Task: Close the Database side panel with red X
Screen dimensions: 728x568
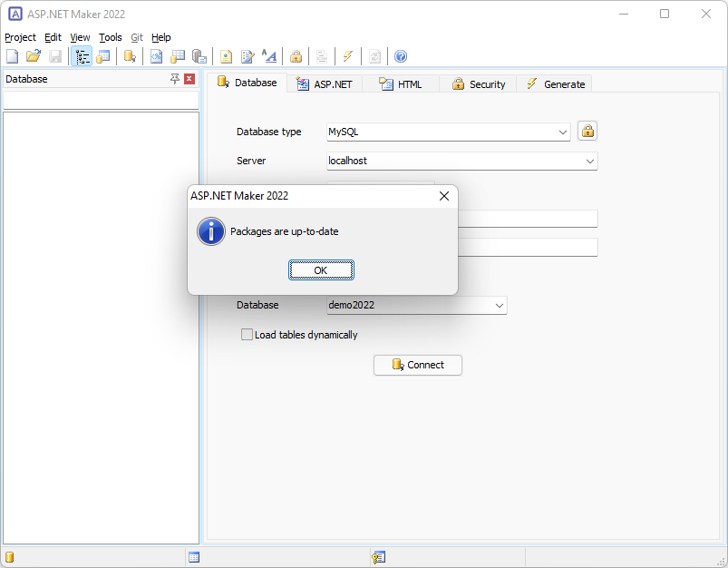Action: pos(189,79)
